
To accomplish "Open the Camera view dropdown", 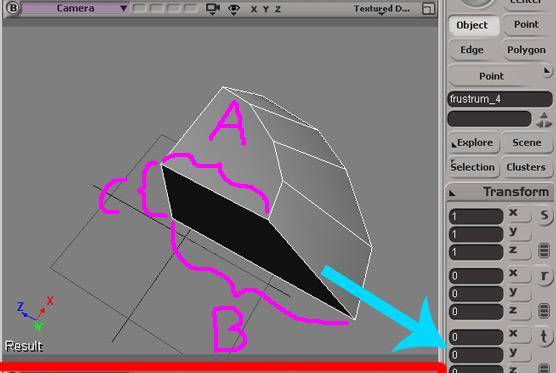I will click(x=75, y=8).
